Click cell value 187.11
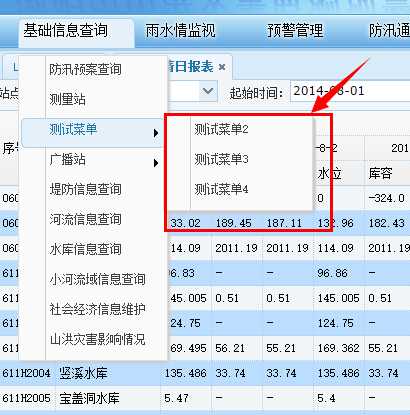410x415 pixels. (284, 223)
